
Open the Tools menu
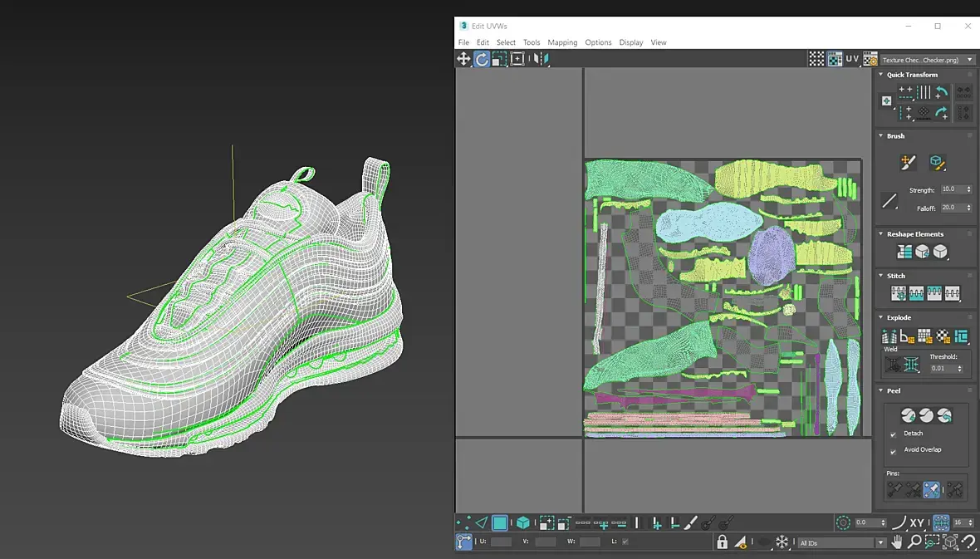click(x=532, y=42)
